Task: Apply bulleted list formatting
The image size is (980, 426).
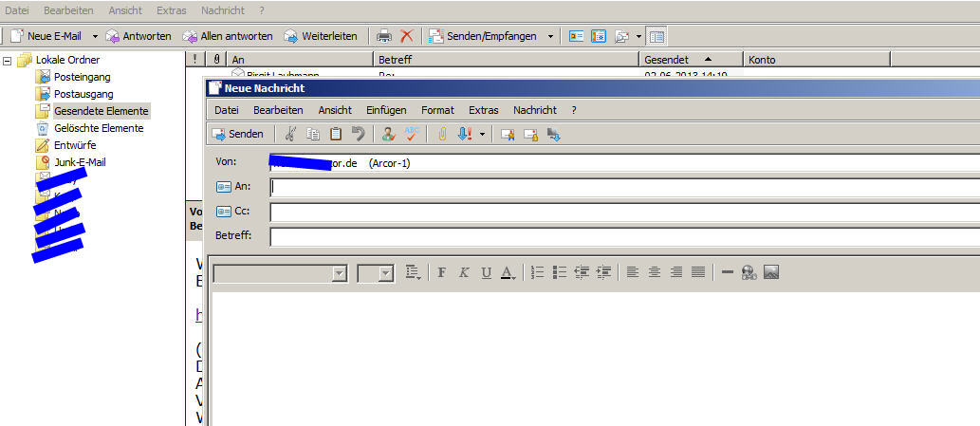Action: click(560, 272)
